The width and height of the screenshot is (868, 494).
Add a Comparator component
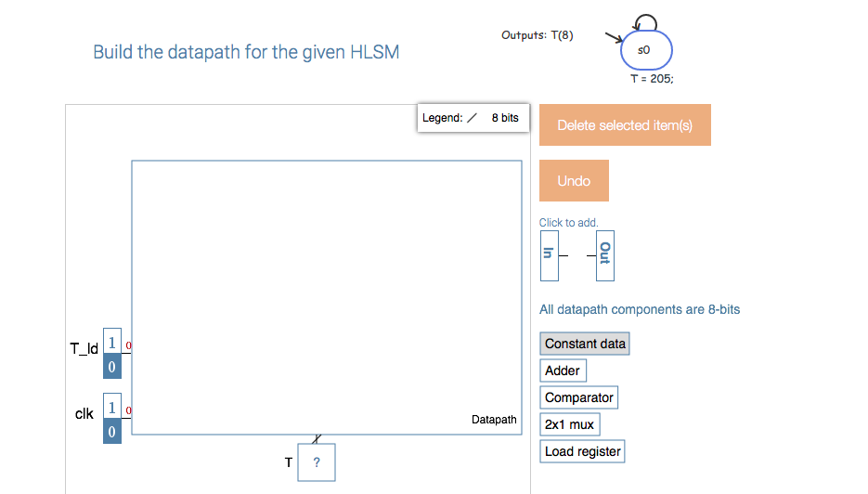pyautogui.click(x=578, y=397)
